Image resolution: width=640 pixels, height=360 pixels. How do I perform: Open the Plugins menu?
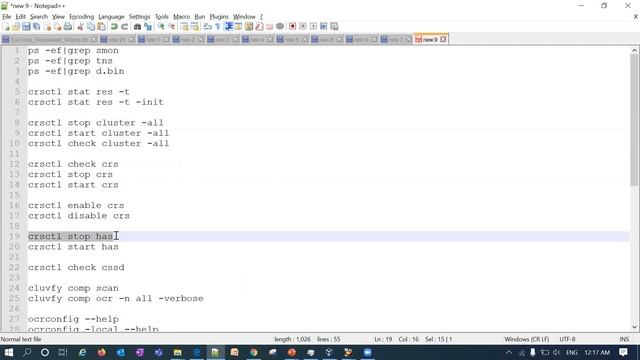(x=219, y=17)
